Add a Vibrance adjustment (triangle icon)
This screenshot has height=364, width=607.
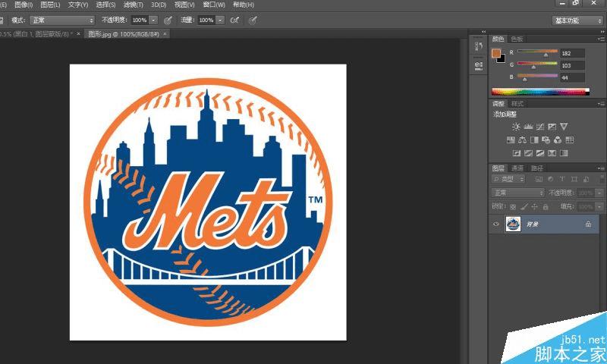(564, 127)
